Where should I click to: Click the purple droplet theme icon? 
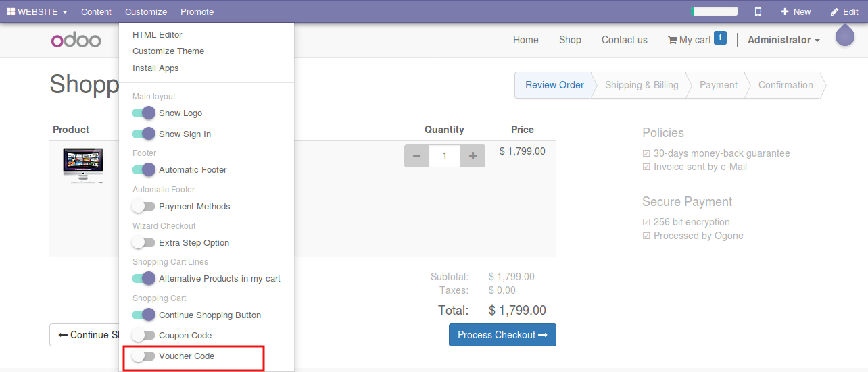click(844, 36)
